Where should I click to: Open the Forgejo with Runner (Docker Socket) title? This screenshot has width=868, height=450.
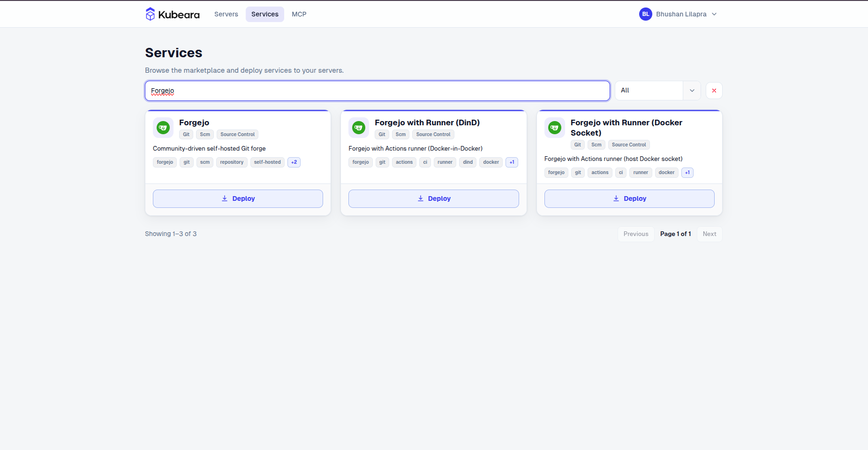626,128
